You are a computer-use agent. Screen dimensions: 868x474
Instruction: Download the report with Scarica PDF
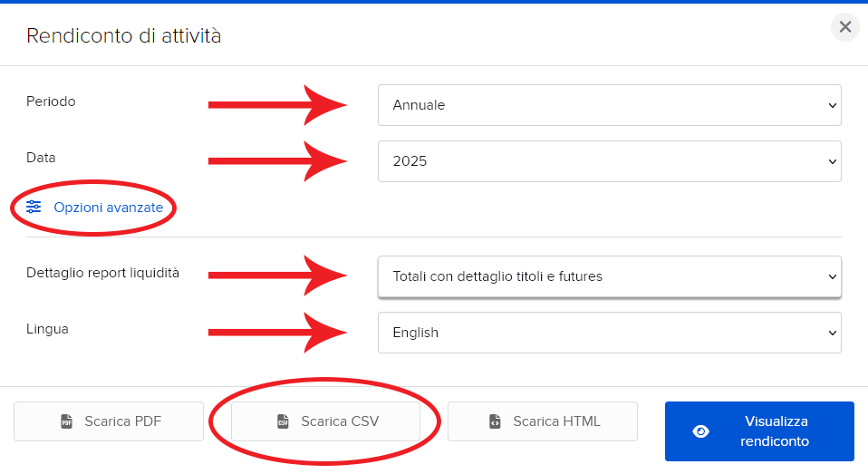pos(109,421)
